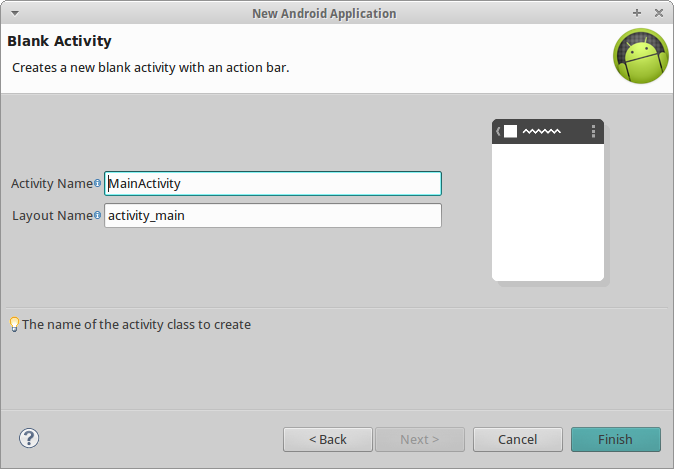The image size is (674, 469).
Task: Click overflow dots icon in preview action bar
Action: pyautogui.click(x=593, y=131)
